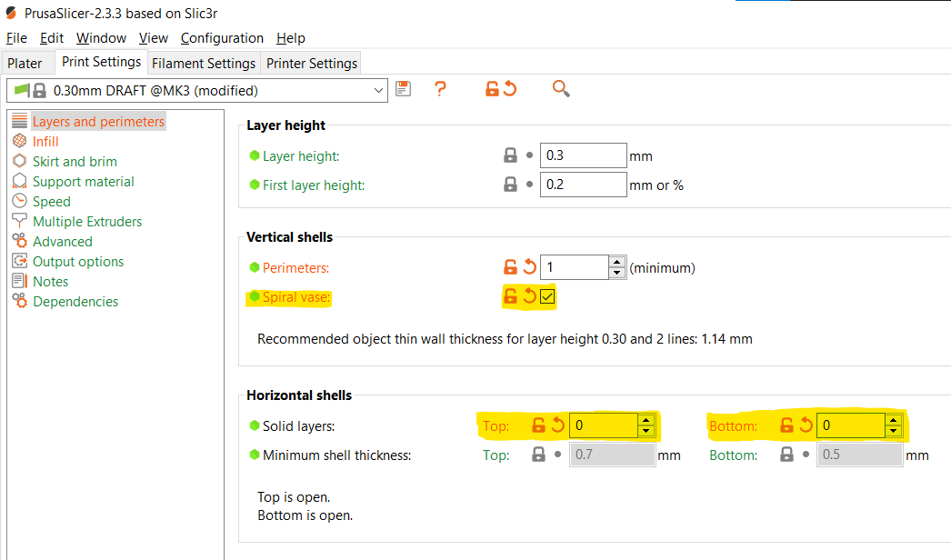Click the Advanced gears icon
The height and width of the screenshot is (560, 951).
19,241
